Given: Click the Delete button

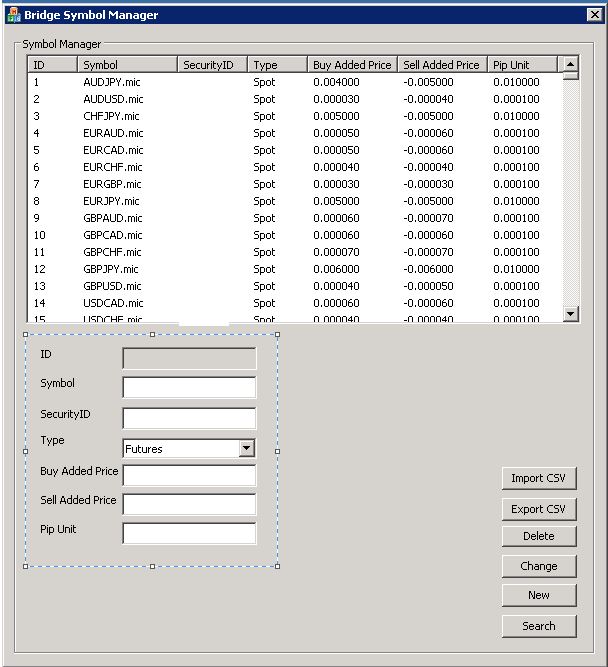Looking at the screenshot, I should [538, 536].
